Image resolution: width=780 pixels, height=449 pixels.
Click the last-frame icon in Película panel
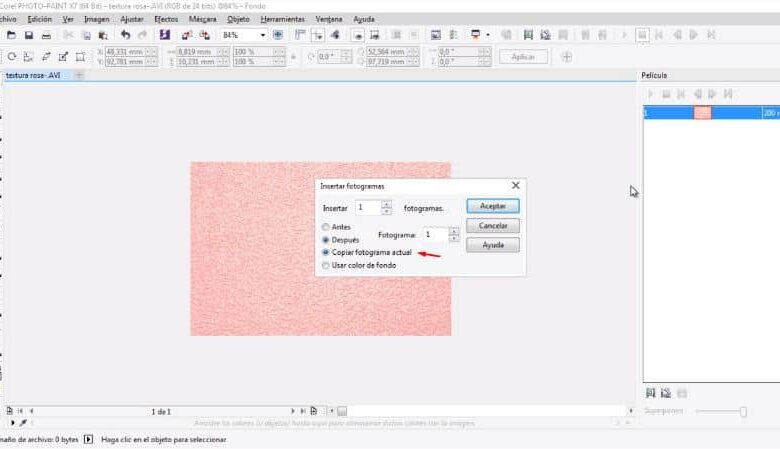(x=728, y=94)
